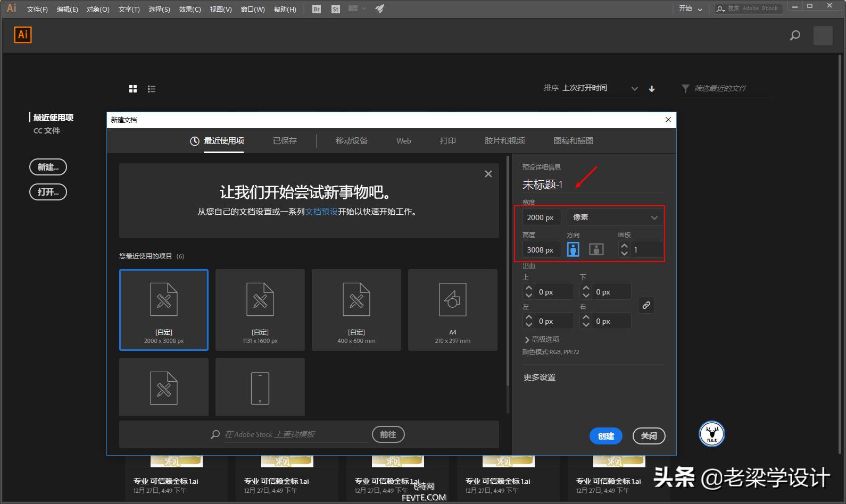The width and height of the screenshot is (846, 504).
Task: Expand 高级选项 advanced options
Action: click(542, 339)
